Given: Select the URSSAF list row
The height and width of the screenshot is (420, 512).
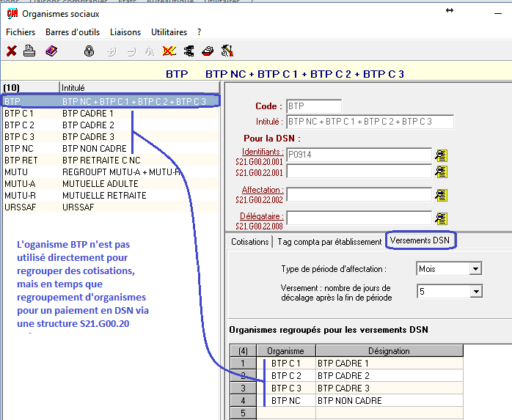Looking at the screenshot, I should coord(110,207).
